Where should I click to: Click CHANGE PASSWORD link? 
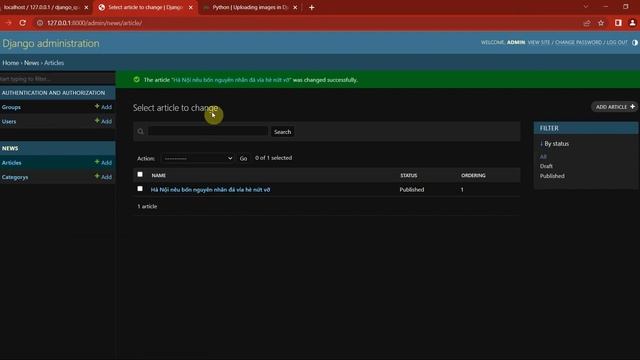pyautogui.click(x=578, y=42)
